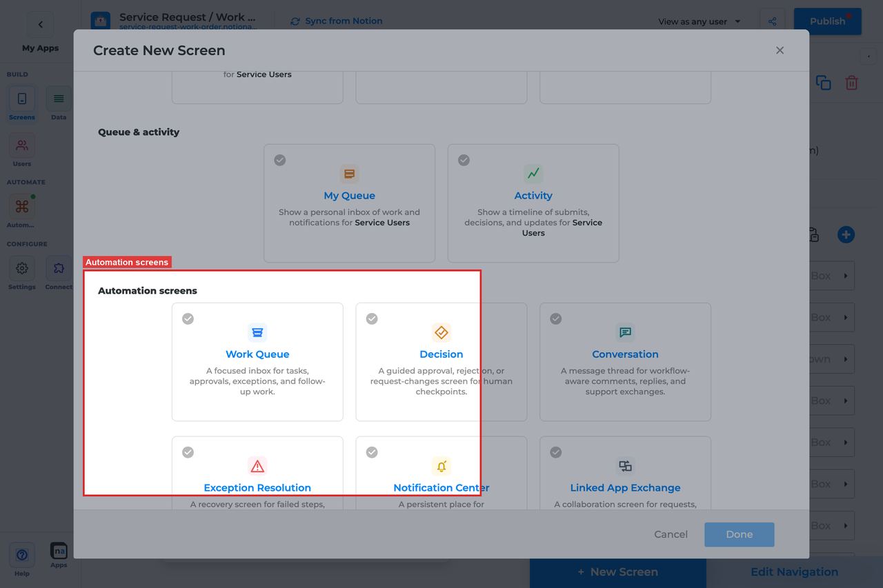This screenshot has width=883, height=588.
Task: Check the My Queue card checkmark
Action: [279, 160]
